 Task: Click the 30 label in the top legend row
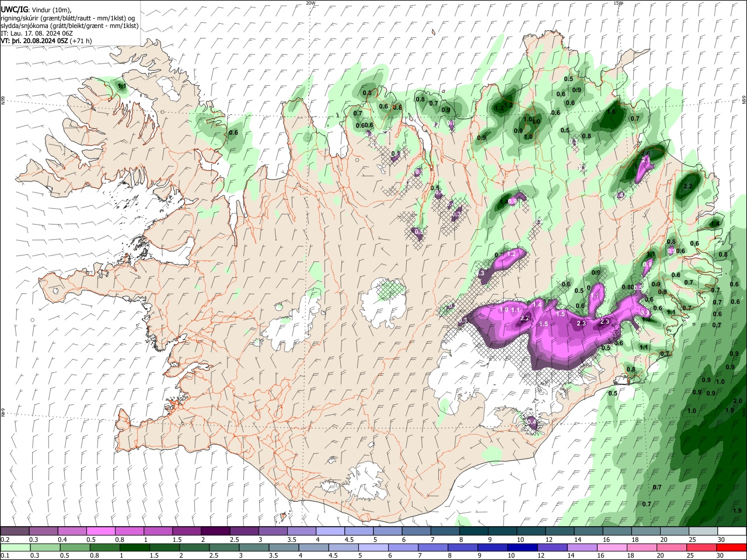721,540
